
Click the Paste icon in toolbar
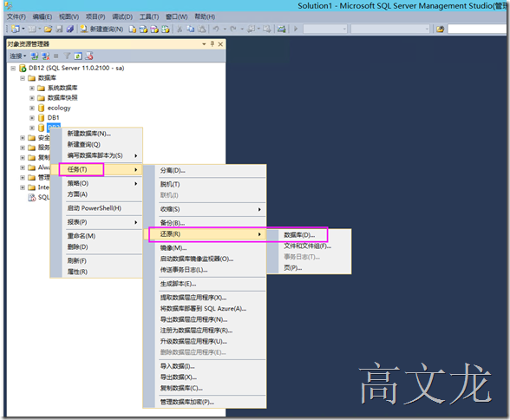point(201,29)
